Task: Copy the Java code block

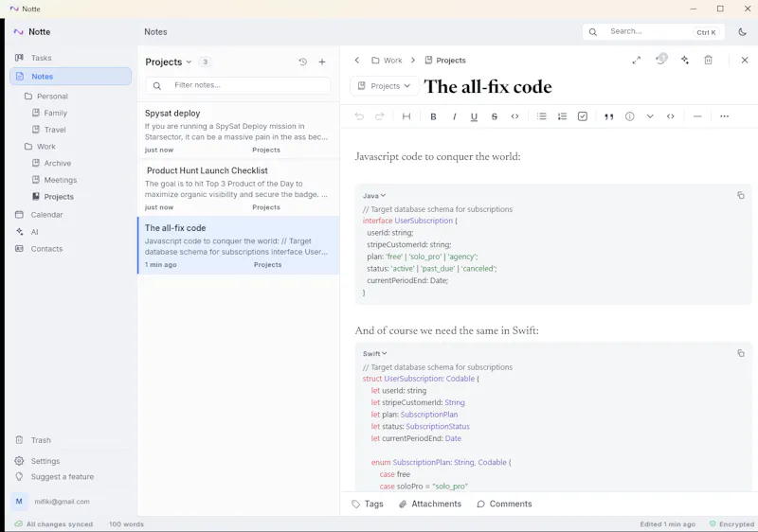Action: click(x=741, y=195)
